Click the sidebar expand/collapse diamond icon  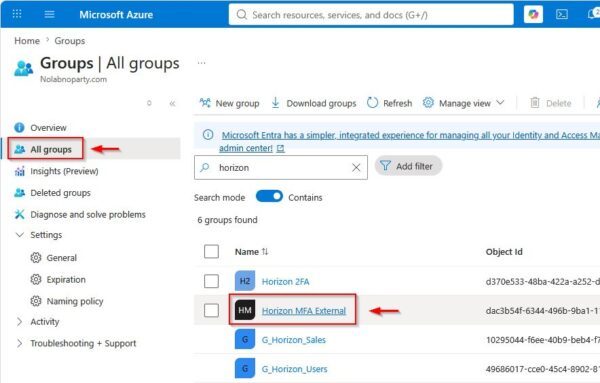(149, 103)
